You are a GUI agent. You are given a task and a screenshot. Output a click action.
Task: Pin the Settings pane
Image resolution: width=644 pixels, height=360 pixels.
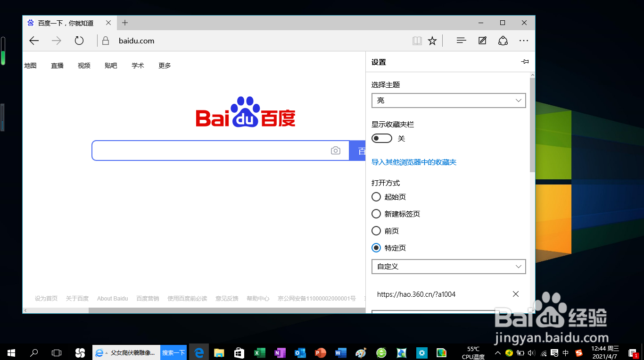[525, 62]
